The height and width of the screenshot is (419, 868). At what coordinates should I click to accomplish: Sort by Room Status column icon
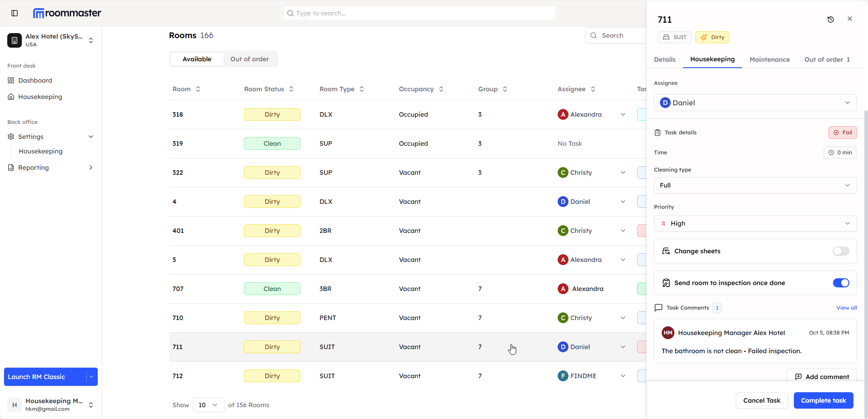tap(291, 89)
